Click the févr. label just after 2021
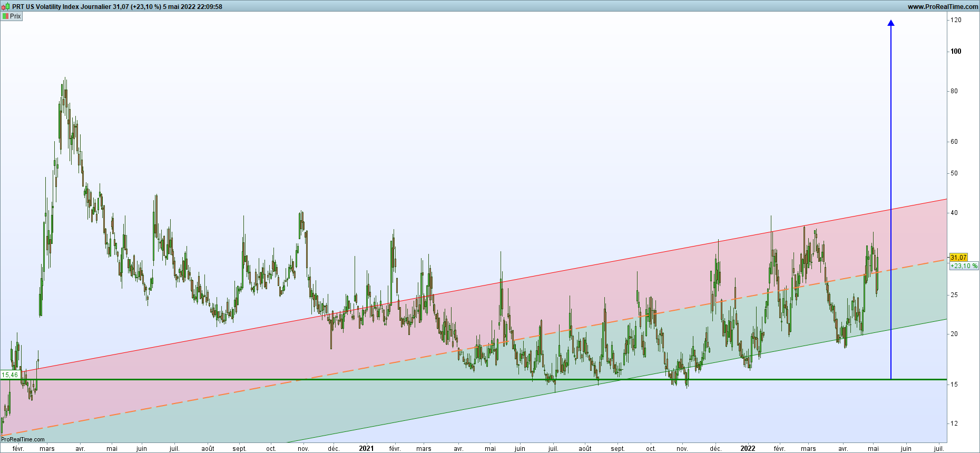 [395, 449]
